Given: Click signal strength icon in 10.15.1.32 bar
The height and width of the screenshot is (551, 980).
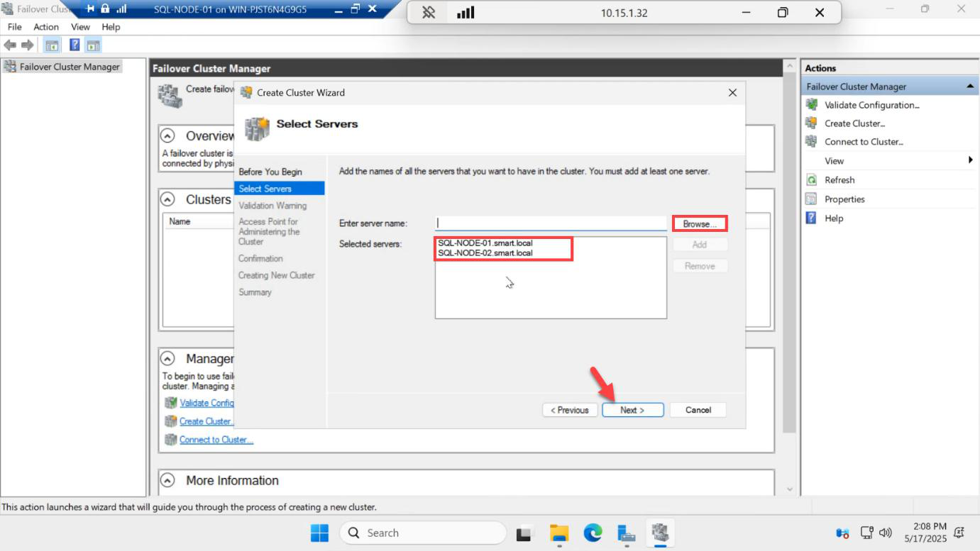Looking at the screenshot, I should click(466, 13).
